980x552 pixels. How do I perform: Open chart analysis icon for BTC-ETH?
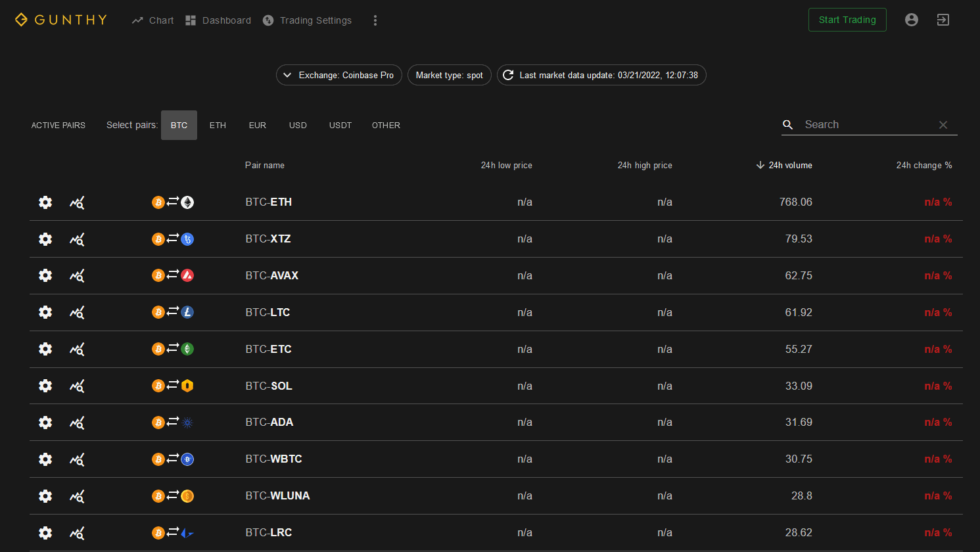(x=77, y=202)
